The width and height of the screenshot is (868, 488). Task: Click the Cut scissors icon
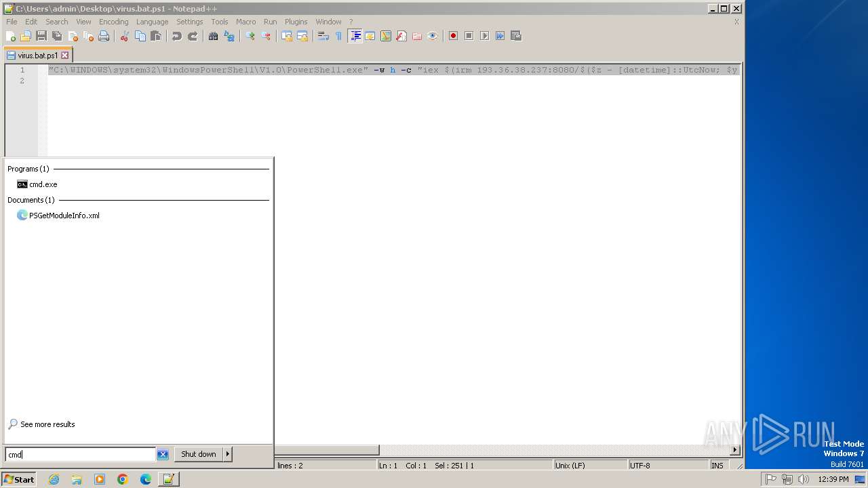click(125, 36)
